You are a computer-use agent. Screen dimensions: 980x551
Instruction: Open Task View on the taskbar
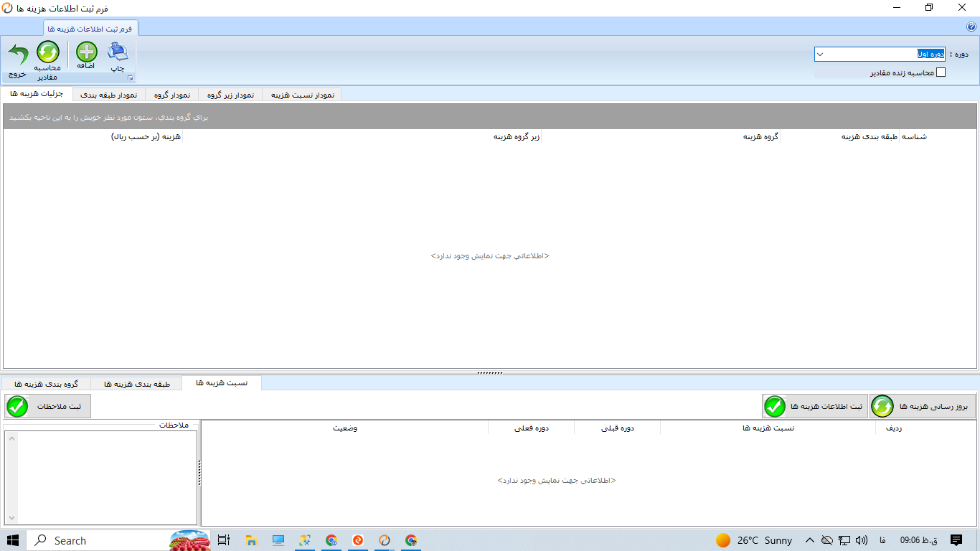pos(223,540)
